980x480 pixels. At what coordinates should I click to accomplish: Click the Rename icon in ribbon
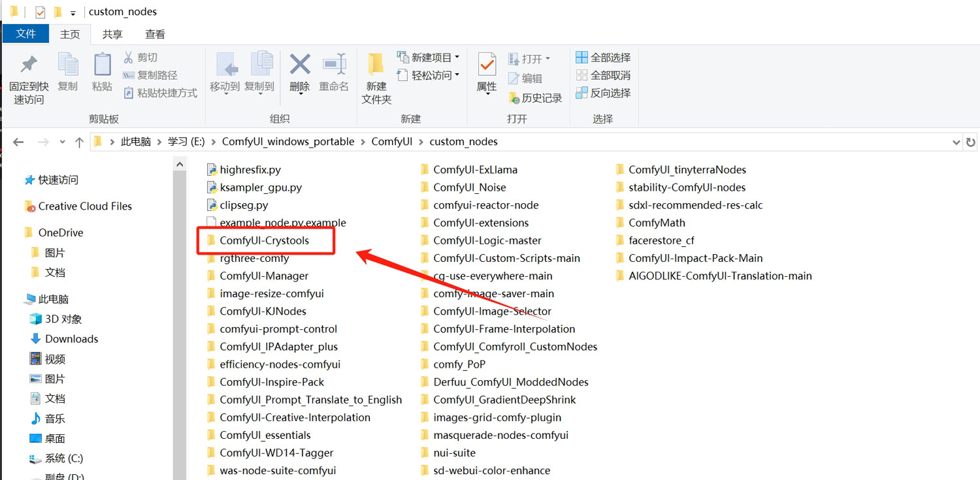tap(334, 65)
